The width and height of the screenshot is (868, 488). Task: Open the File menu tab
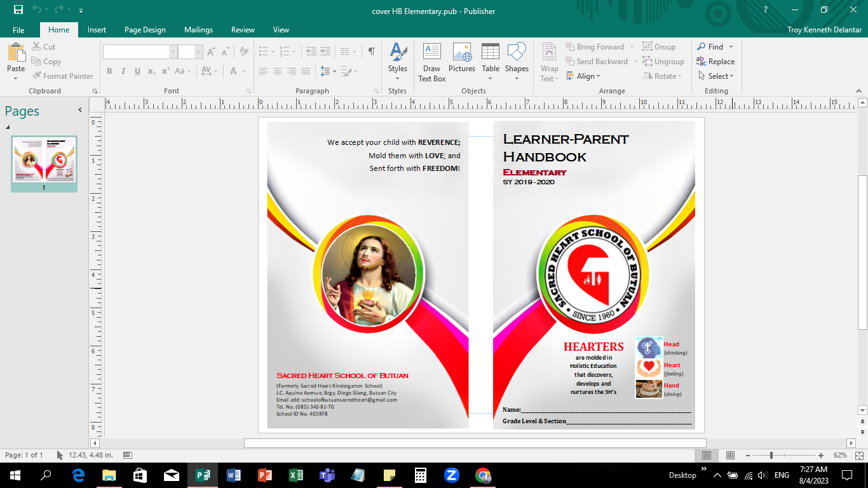(18, 30)
